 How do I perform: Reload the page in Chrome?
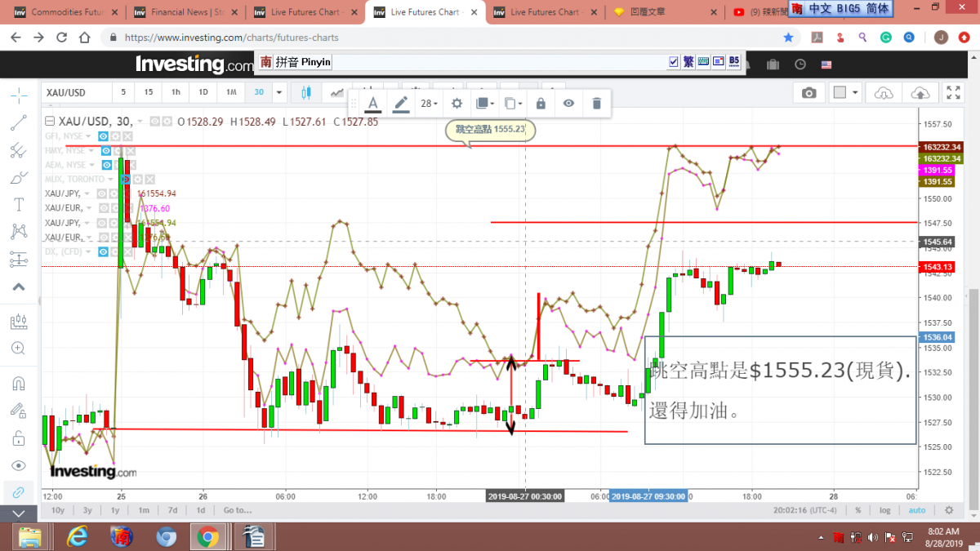64,38
